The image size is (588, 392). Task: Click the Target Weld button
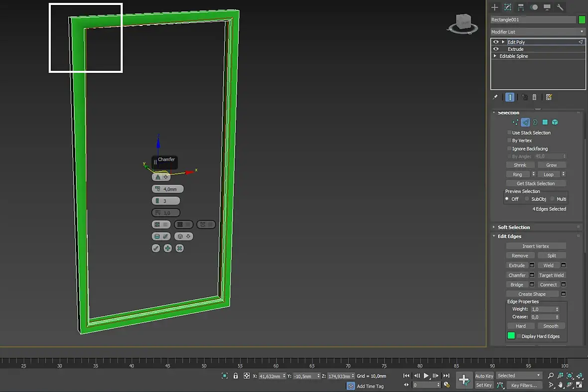point(551,275)
